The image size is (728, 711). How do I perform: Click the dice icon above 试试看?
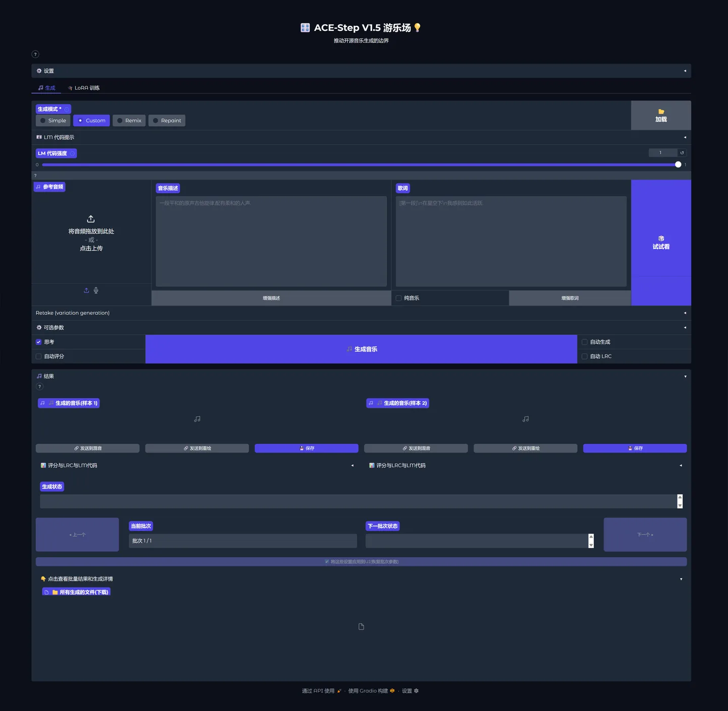click(661, 238)
